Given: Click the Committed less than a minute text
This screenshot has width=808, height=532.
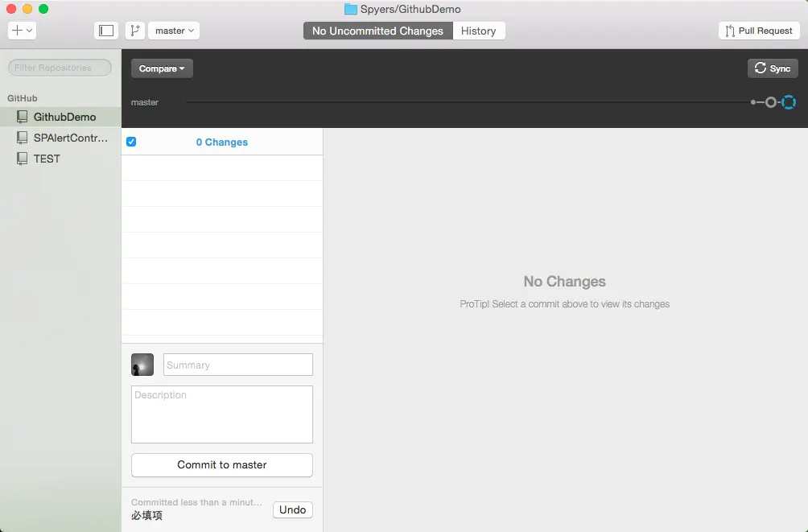Looking at the screenshot, I should (196, 502).
